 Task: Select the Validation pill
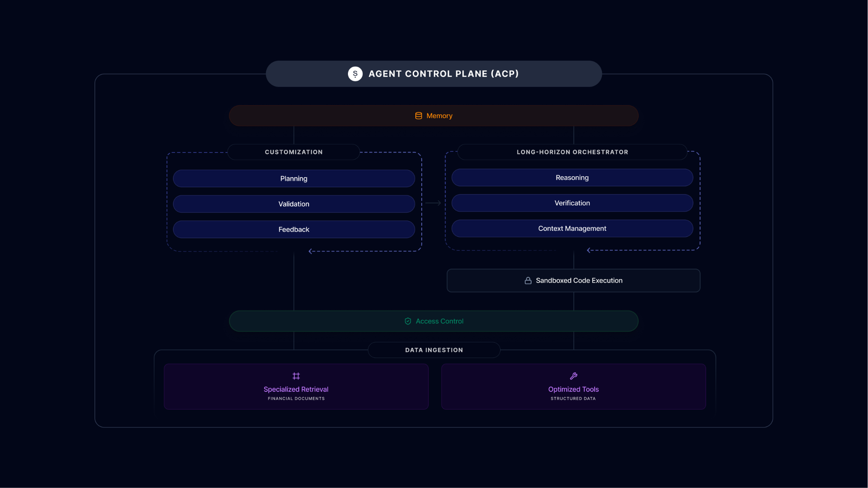coord(294,204)
